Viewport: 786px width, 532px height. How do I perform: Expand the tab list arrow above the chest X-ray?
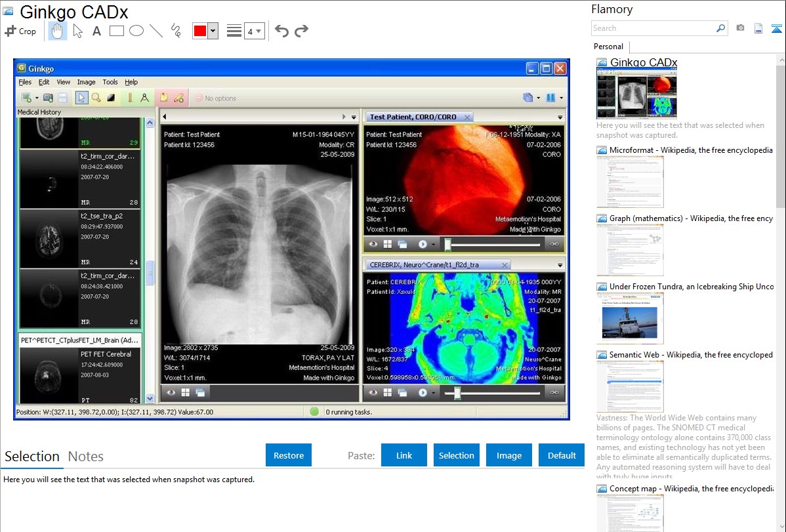[354, 117]
